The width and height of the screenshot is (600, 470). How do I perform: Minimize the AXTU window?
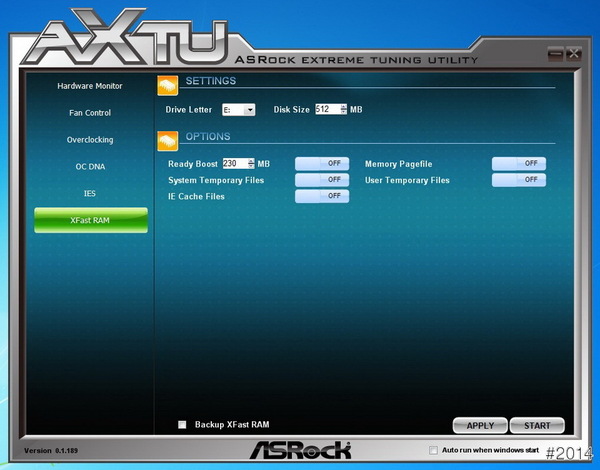pos(556,53)
